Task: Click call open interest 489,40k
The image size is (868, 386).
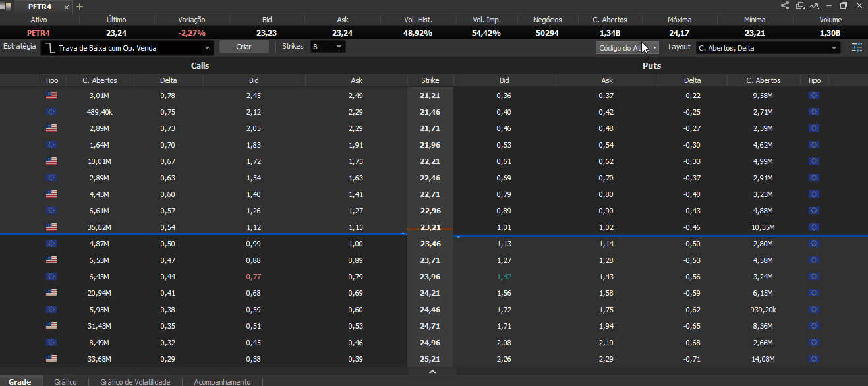Action: pos(100,112)
